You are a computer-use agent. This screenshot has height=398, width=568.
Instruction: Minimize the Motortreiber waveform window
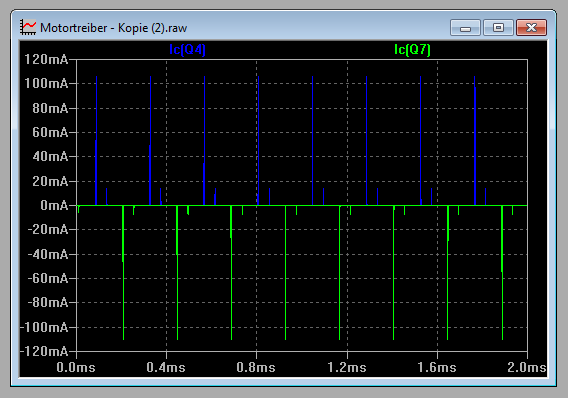(x=465, y=28)
